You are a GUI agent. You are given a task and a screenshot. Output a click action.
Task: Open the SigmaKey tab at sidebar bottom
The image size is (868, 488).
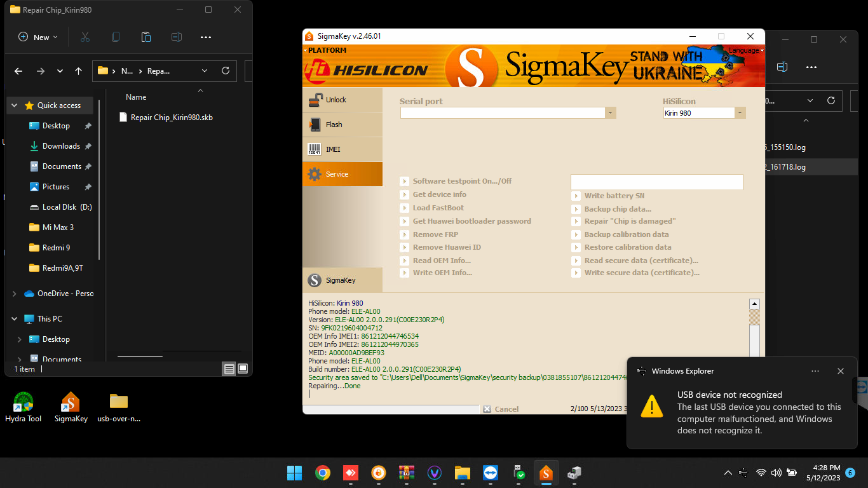(x=342, y=280)
